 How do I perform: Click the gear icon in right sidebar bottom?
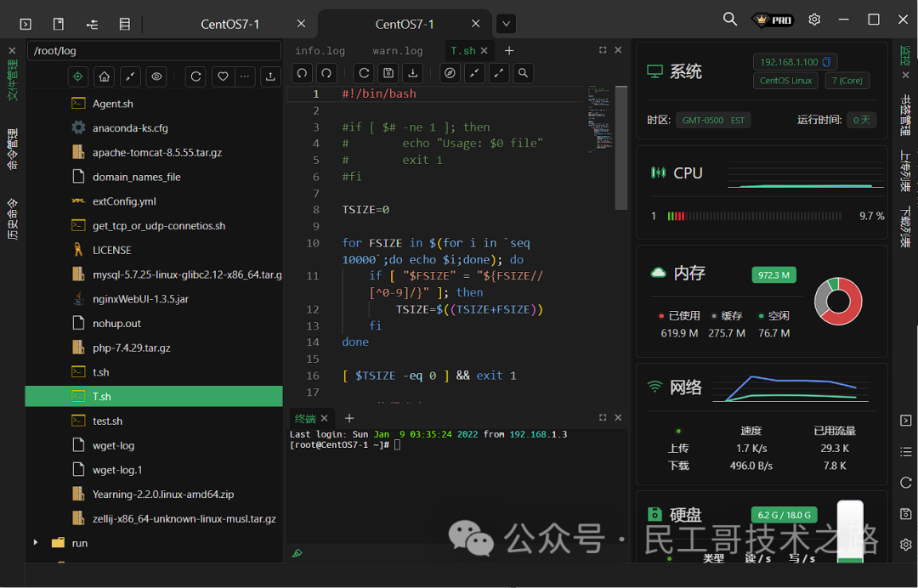pyautogui.click(x=906, y=545)
